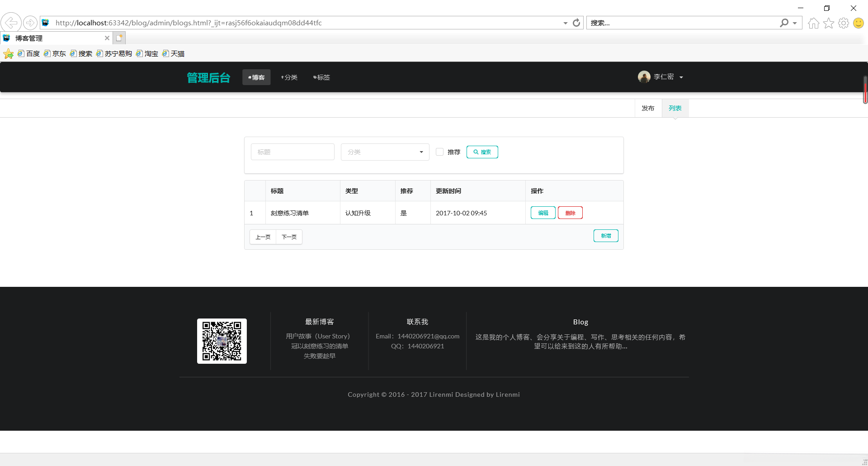Open the address bar history dropdown arrow

[565, 23]
